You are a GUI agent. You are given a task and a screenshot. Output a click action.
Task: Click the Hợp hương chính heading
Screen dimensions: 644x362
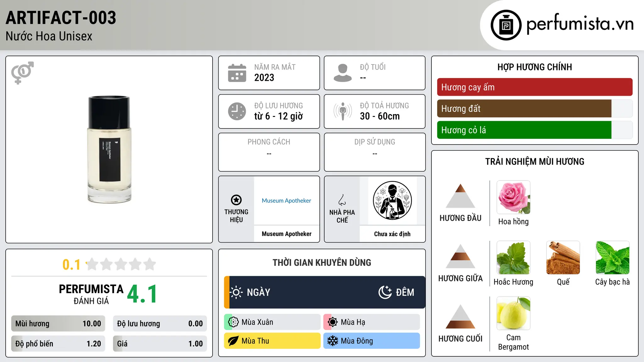[x=535, y=67]
